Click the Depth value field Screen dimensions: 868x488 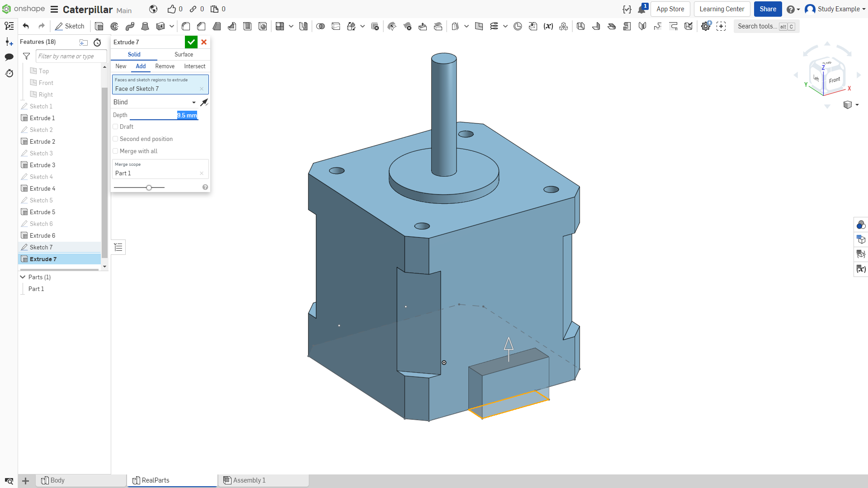164,115
